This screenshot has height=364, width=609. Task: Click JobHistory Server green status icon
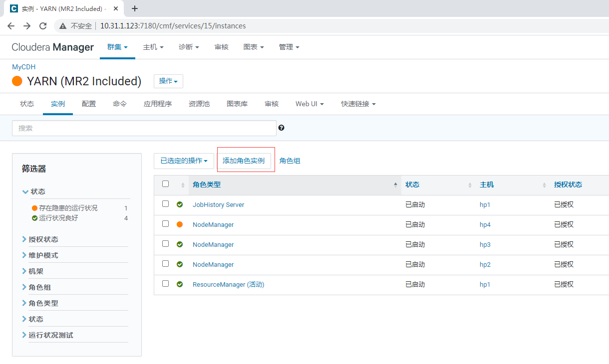coord(180,204)
